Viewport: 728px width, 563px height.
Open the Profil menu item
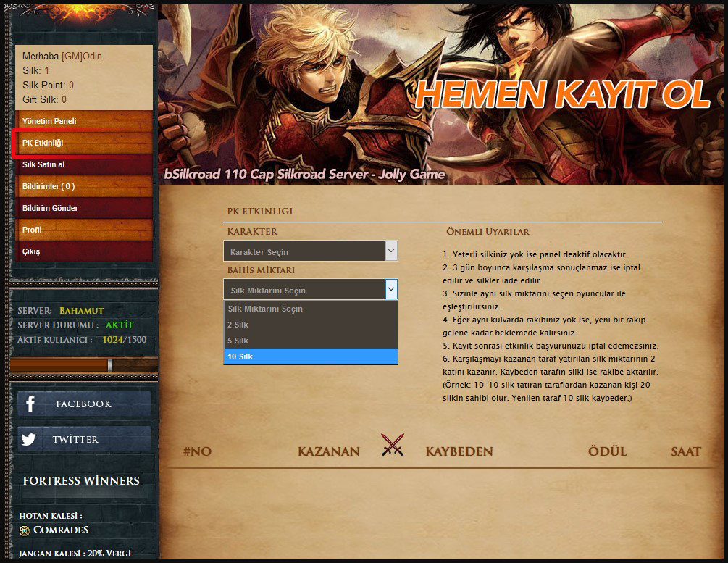[83, 230]
